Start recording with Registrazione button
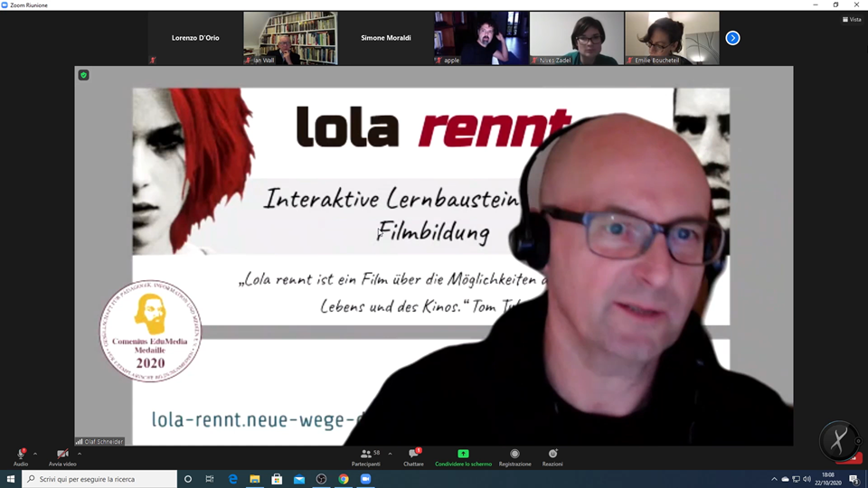Screen dimensions: 868x488 coord(514,457)
